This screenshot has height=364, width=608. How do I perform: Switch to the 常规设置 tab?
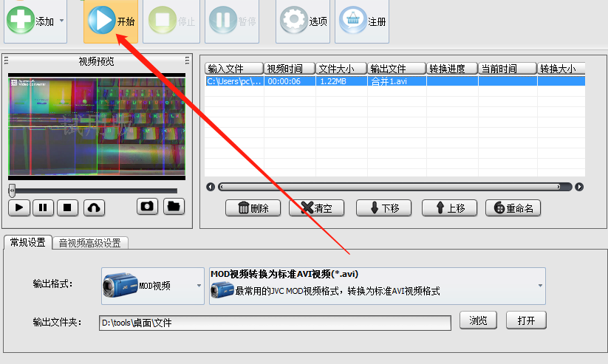click(x=28, y=242)
